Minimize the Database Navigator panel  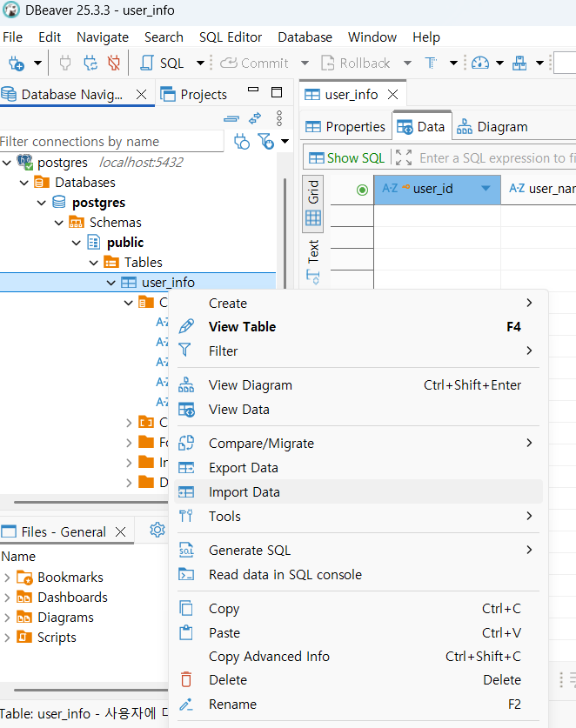point(253,90)
